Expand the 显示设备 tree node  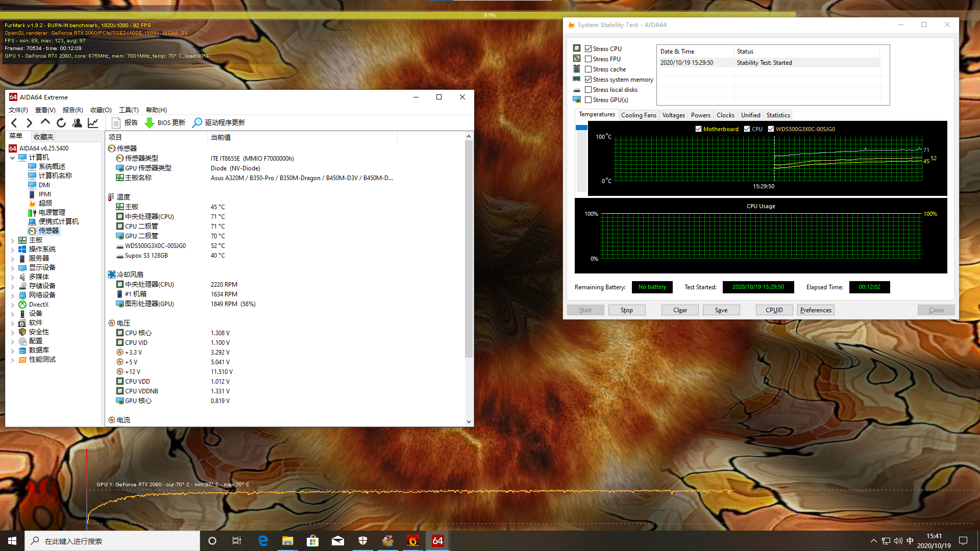tap(13, 268)
